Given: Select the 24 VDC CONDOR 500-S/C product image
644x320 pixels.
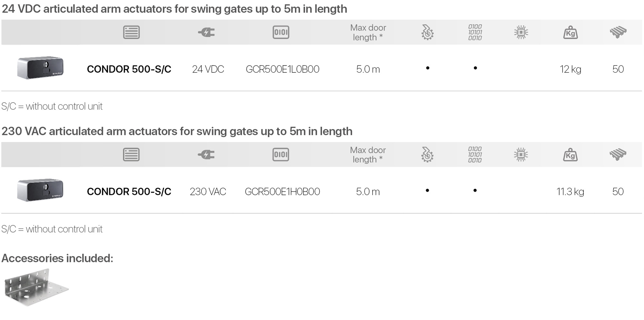Looking at the screenshot, I should [40, 68].
